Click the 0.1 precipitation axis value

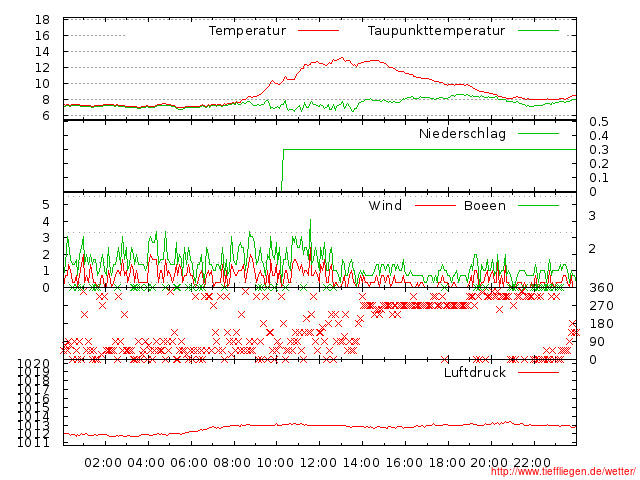[x=599, y=178]
